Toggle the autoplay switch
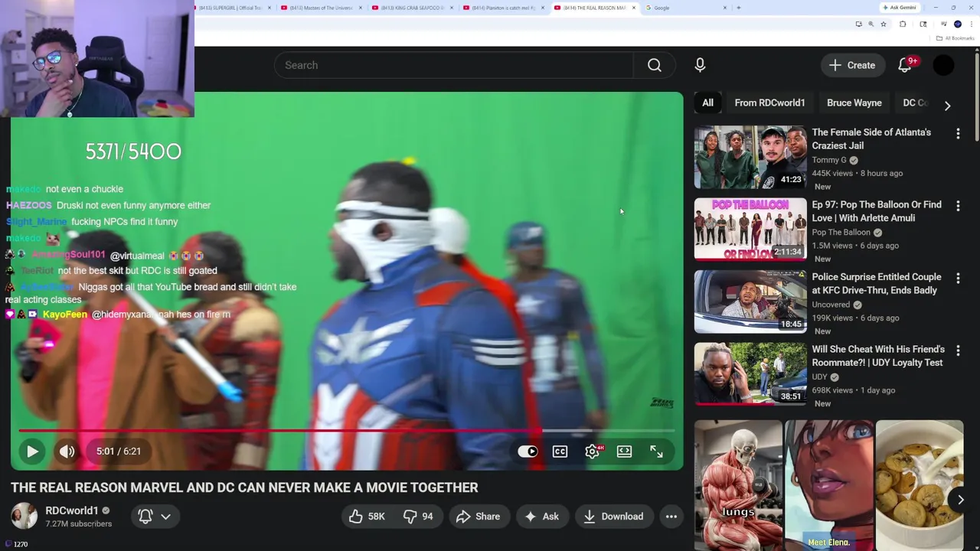980x551 pixels. [528, 452]
